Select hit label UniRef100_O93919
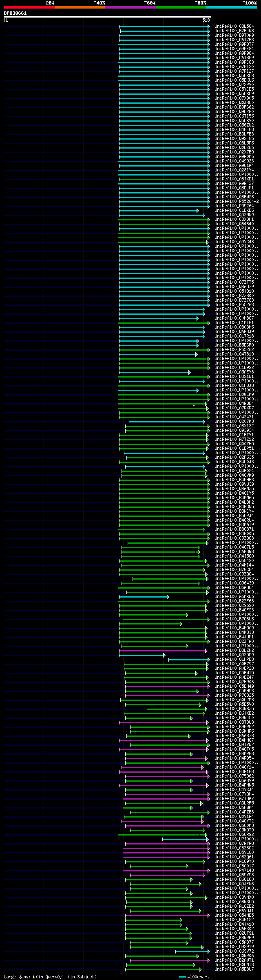Image resolution: width=261 pixels, height=980 pixels. click(234, 947)
